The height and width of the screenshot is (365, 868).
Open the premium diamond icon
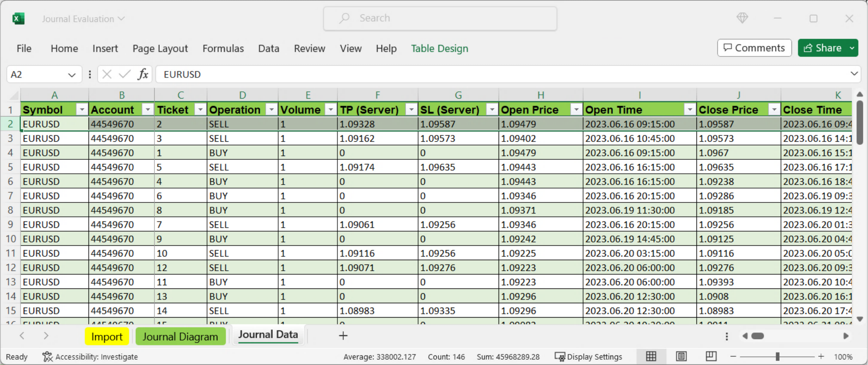(x=742, y=18)
